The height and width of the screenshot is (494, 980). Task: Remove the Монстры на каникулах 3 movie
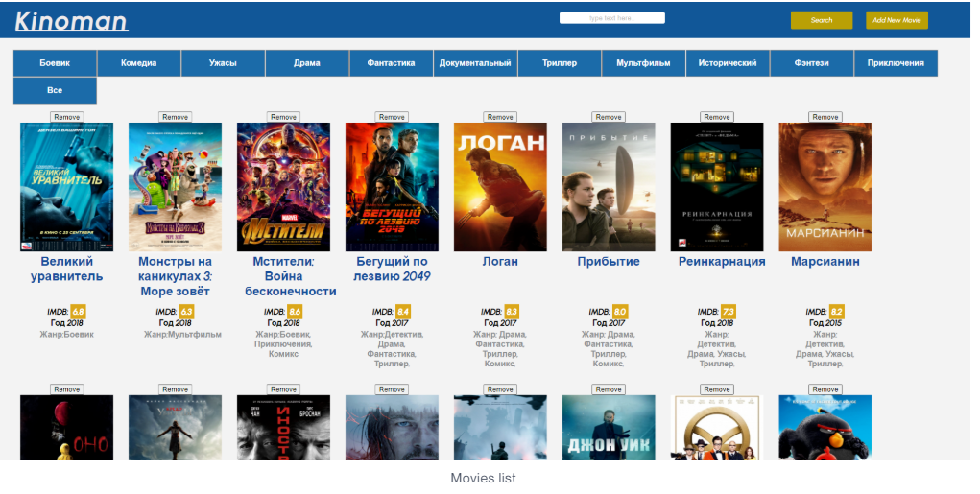(175, 117)
